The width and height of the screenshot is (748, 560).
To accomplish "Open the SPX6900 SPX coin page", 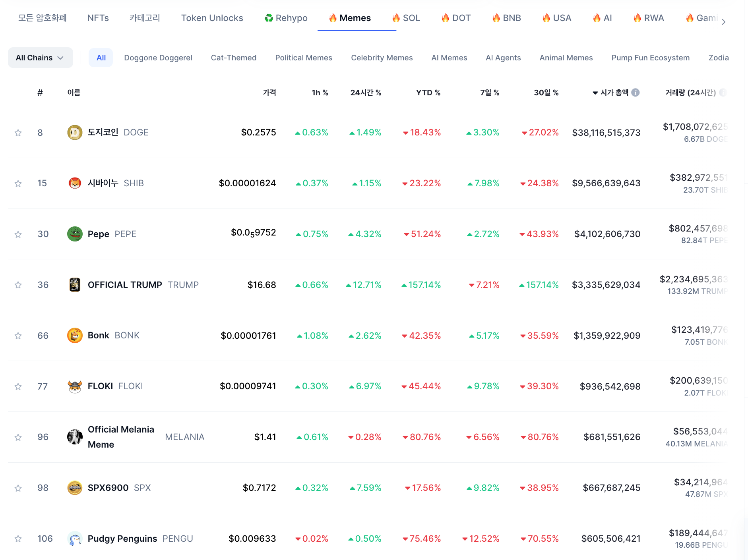I will (x=119, y=488).
